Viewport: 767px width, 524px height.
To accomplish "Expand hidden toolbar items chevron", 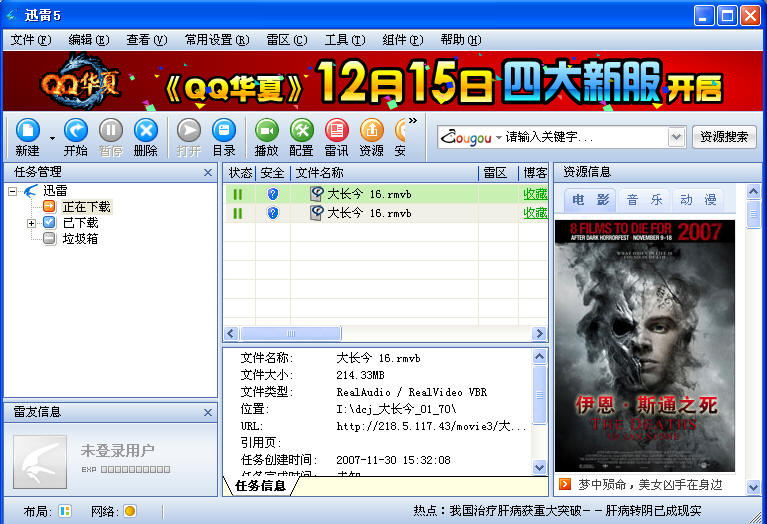I will (413, 120).
